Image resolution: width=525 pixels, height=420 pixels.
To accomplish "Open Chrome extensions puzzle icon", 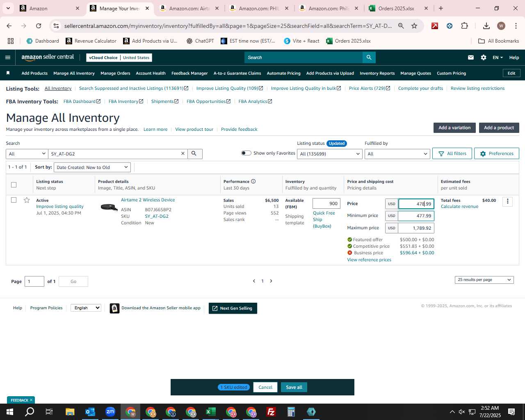I will [x=464, y=26].
